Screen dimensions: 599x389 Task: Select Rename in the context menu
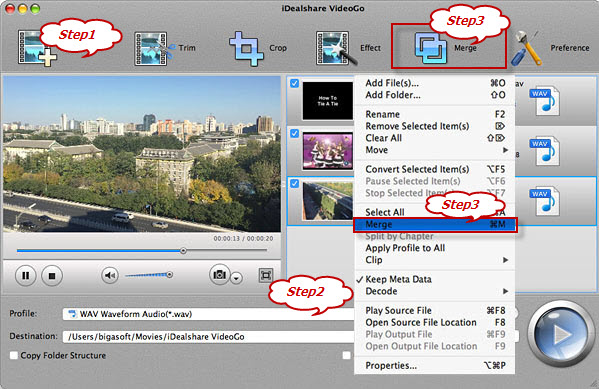pos(434,114)
